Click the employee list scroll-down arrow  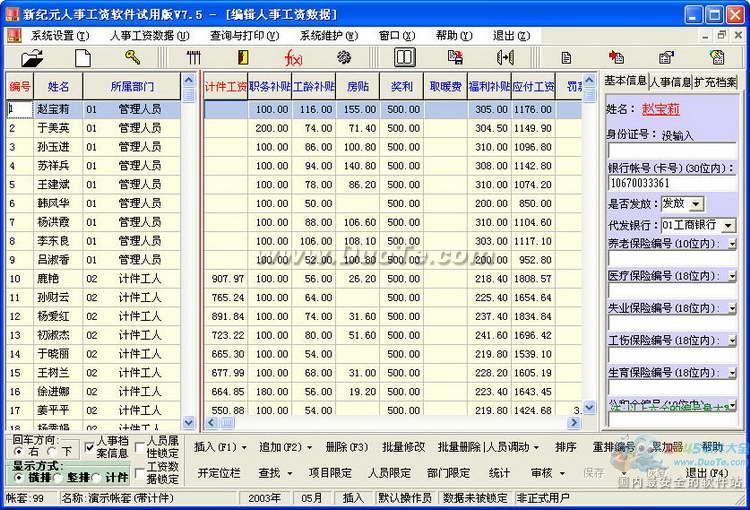(188, 422)
